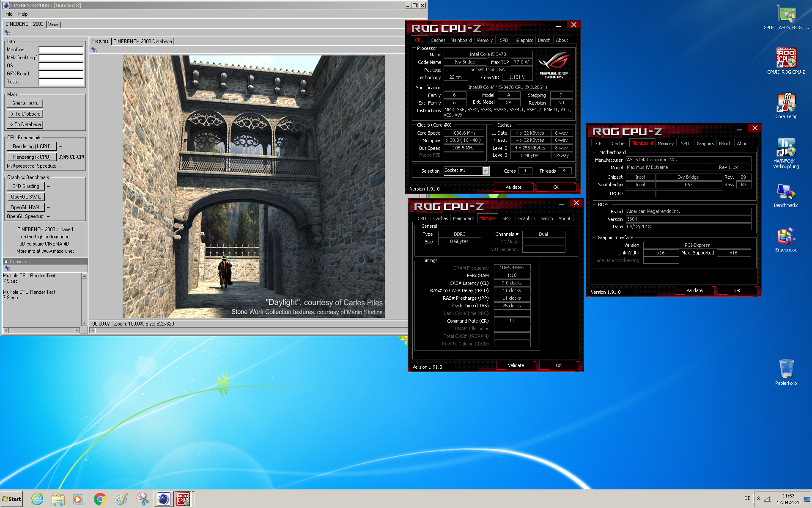Click console vertical scrollbar up arrow

pos(84,276)
